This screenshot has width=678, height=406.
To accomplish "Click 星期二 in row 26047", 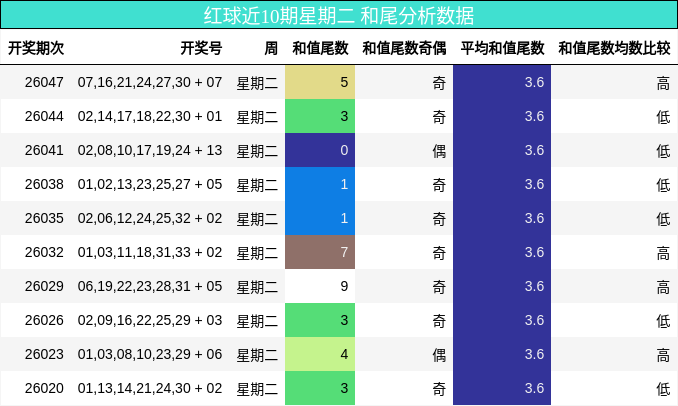I will 257,83.
